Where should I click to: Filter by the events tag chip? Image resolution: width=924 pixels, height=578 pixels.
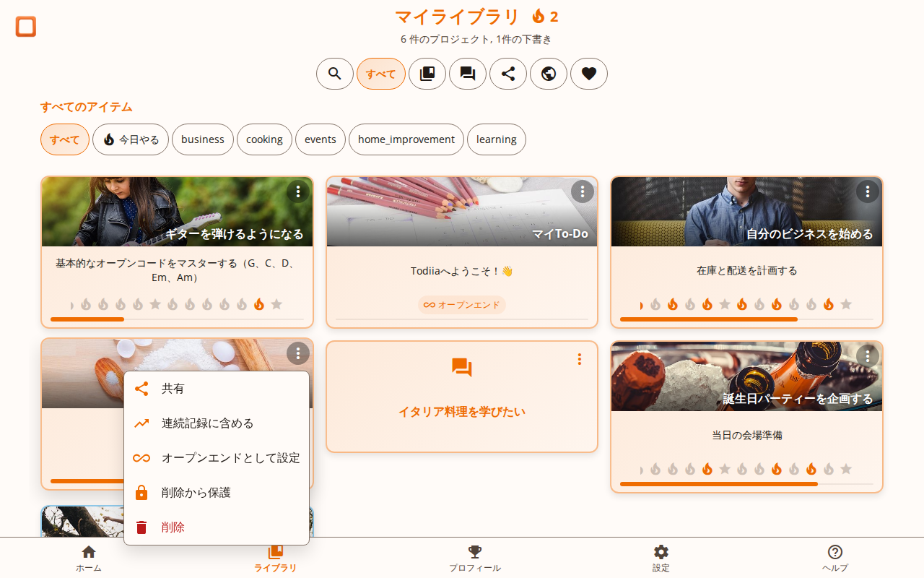321,139
